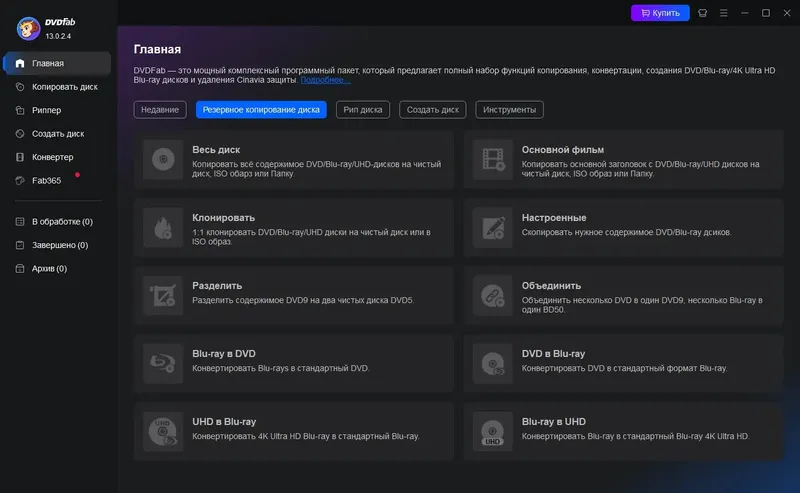Click the Объединить merge icon

click(491, 295)
